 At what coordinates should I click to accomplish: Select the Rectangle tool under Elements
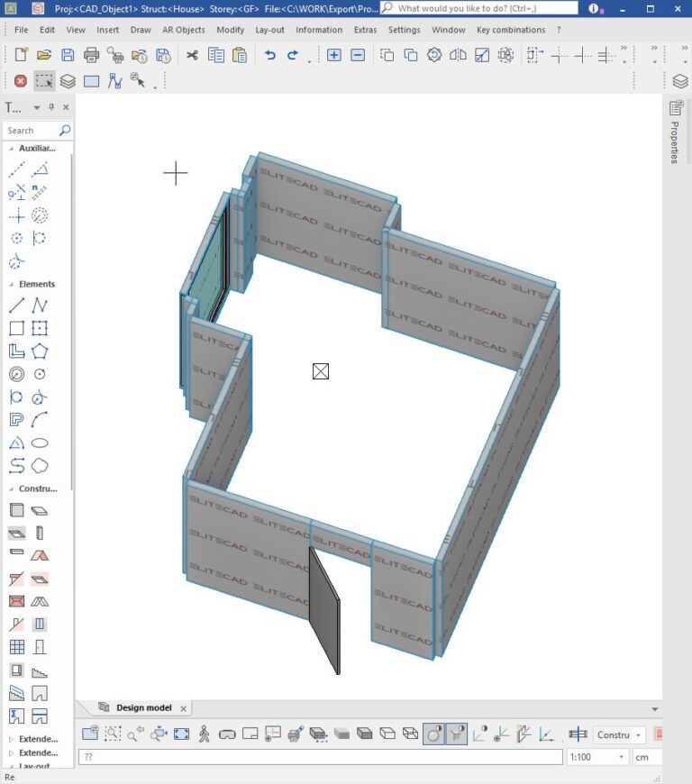click(x=16, y=328)
